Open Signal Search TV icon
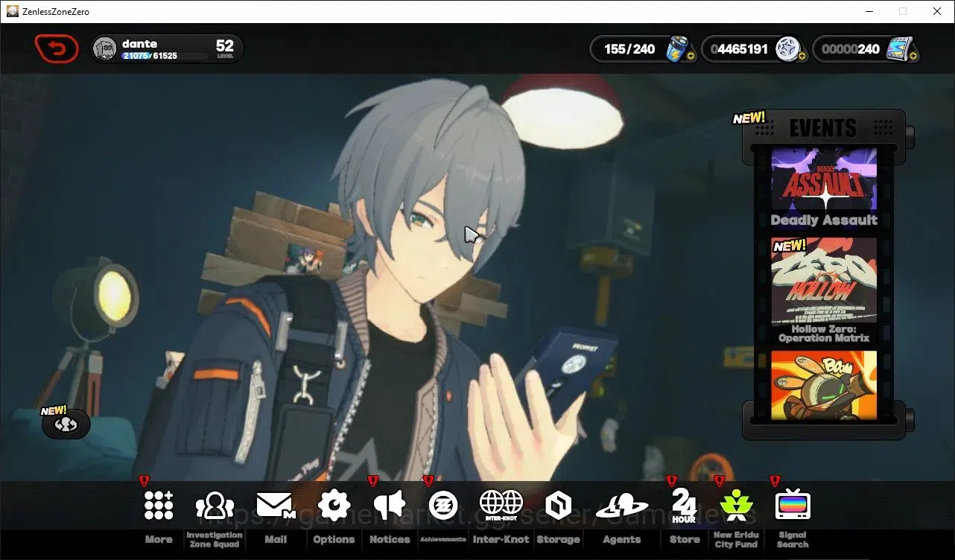Viewport: 955px width, 560px height. 793,506
